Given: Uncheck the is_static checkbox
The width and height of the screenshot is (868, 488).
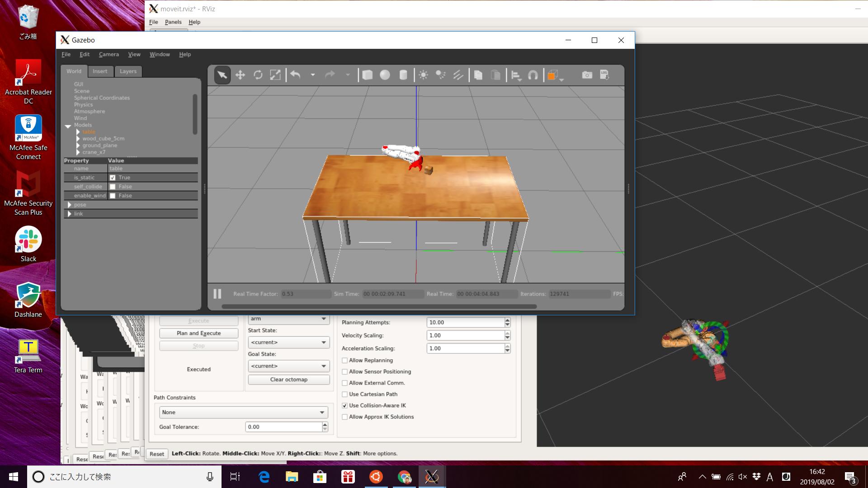Looking at the screenshot, I should pos(113,178).
